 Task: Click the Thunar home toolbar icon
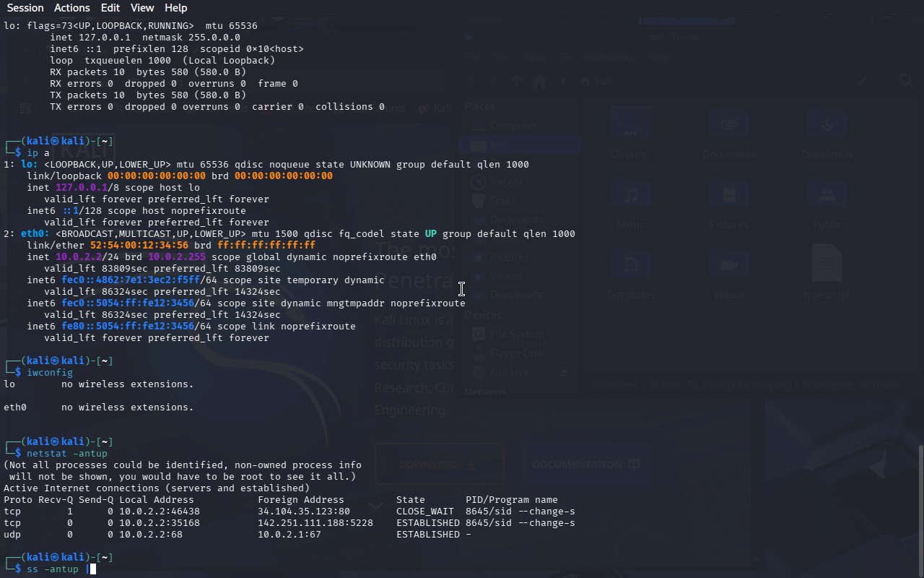tap(539, 82)
